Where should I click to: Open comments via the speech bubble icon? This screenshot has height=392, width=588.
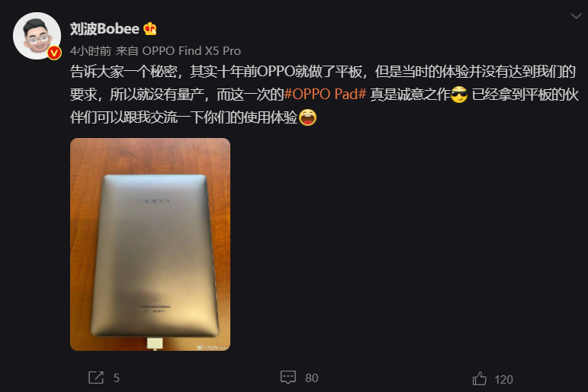point(288,378)
